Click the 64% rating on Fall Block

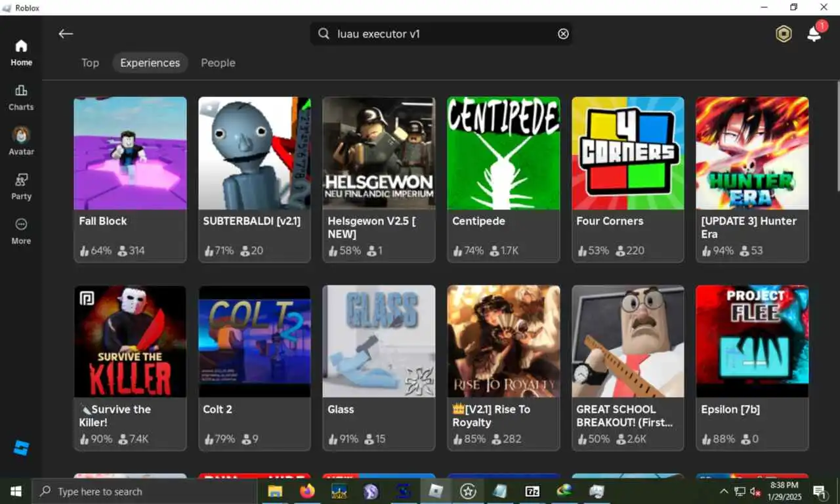(96, 251)
